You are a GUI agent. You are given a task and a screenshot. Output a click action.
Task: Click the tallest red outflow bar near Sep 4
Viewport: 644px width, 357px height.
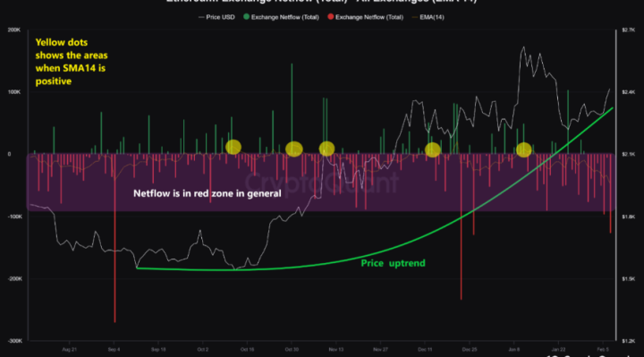pos(114,238)
